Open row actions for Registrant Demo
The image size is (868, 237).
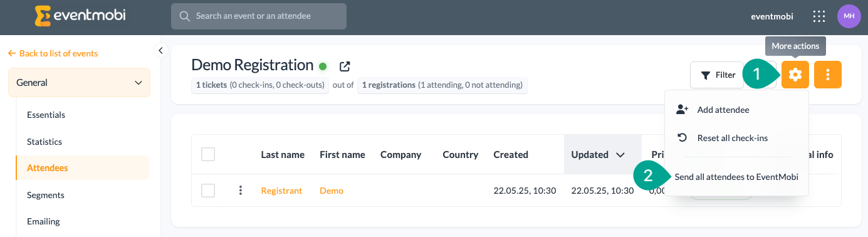(x=241, y=190)
